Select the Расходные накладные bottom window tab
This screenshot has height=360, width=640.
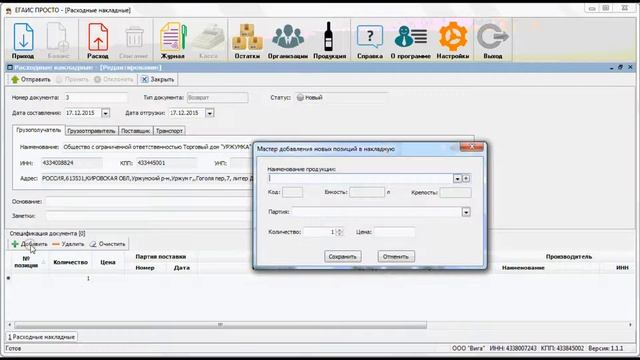click(x=42, y=337)
